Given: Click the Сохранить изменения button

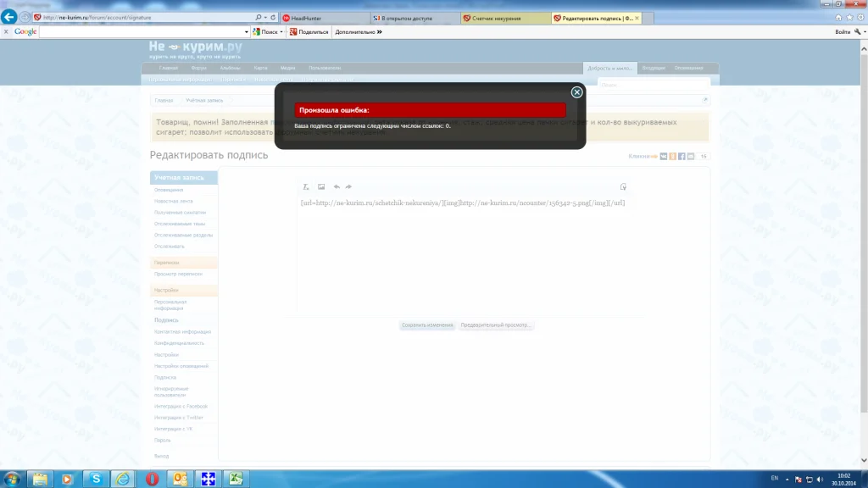Looking at the screenshot, I should point(427,324).
